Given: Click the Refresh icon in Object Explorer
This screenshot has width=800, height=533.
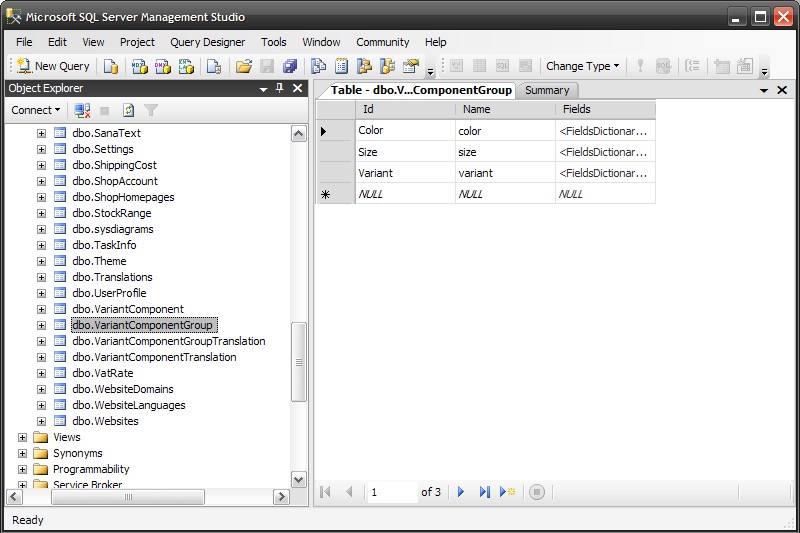Looking at the screenshot, I should [128, 110].
